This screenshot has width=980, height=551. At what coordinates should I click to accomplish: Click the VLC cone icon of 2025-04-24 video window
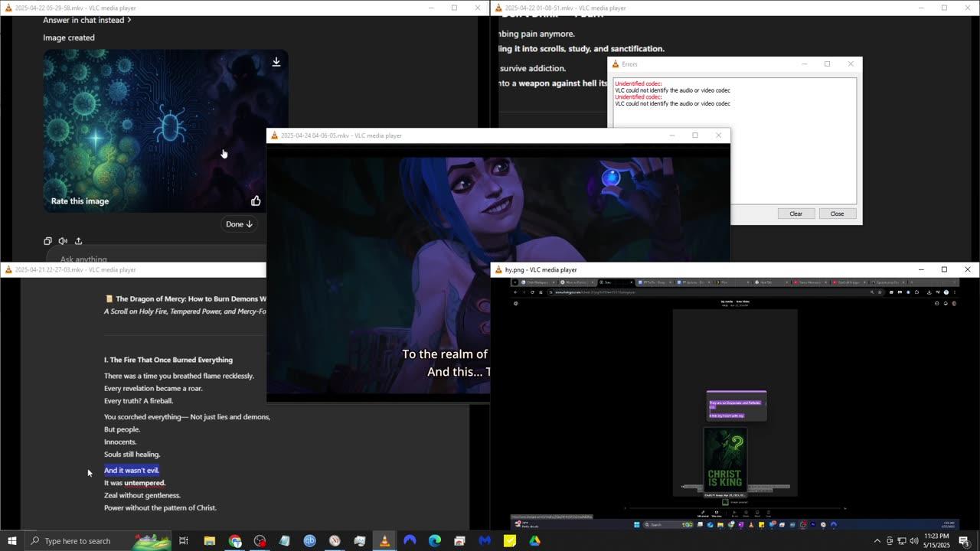[274, 135]
